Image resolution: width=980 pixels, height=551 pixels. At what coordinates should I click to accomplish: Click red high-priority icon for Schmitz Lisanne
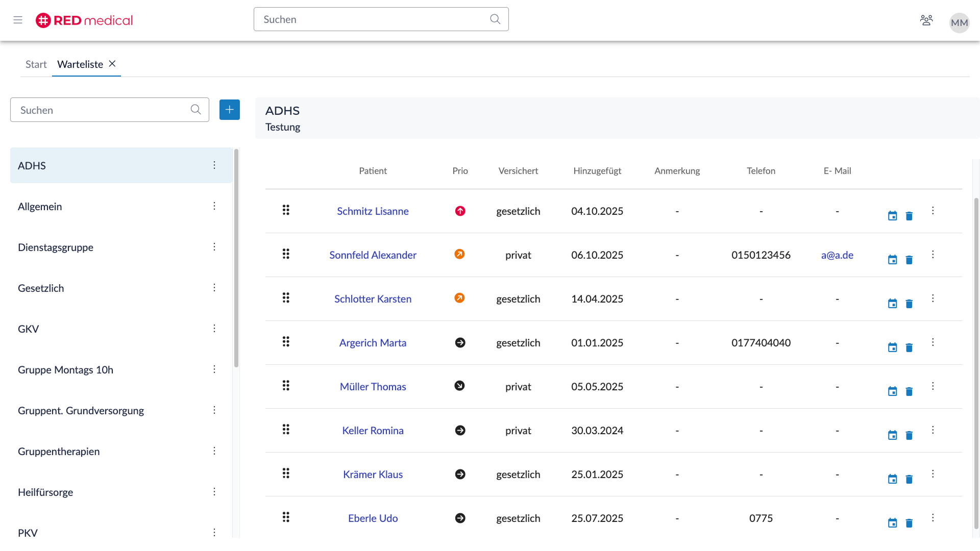pyautogui.click(x=460, y=211)
